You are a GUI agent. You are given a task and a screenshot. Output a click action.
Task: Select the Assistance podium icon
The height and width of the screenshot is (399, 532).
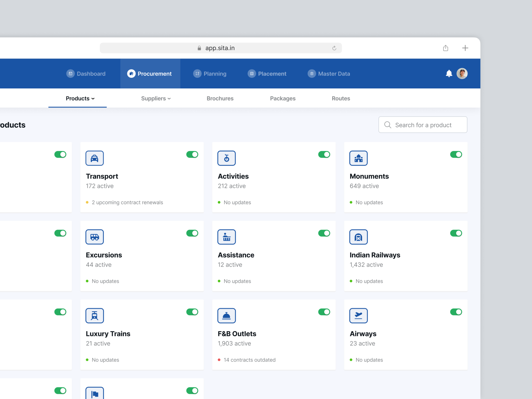coord(226,237)
